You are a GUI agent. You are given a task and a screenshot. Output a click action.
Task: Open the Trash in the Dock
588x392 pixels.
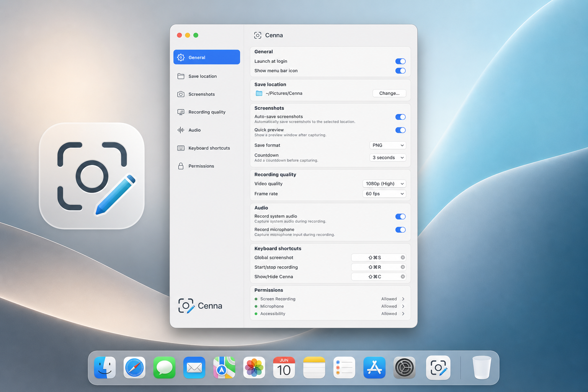pyautogui.click(x=482, y=367)
